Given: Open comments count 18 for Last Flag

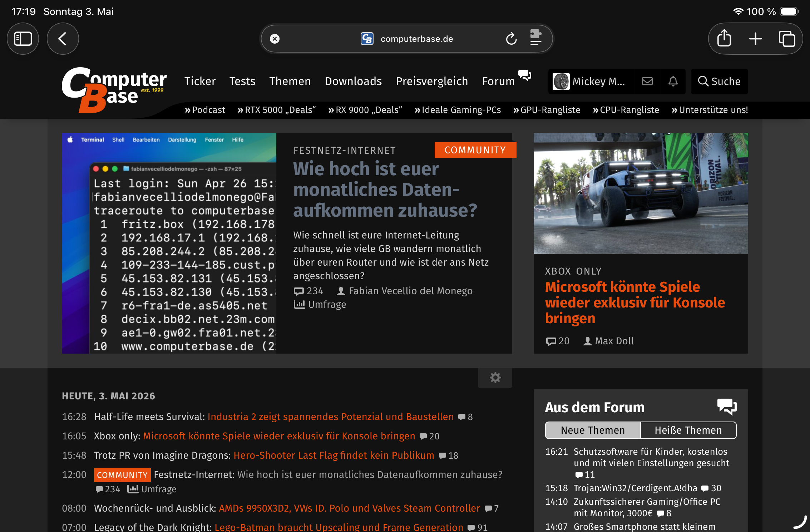Looking at the screenshot, I should pyautogui.click(x=449, y=456).
